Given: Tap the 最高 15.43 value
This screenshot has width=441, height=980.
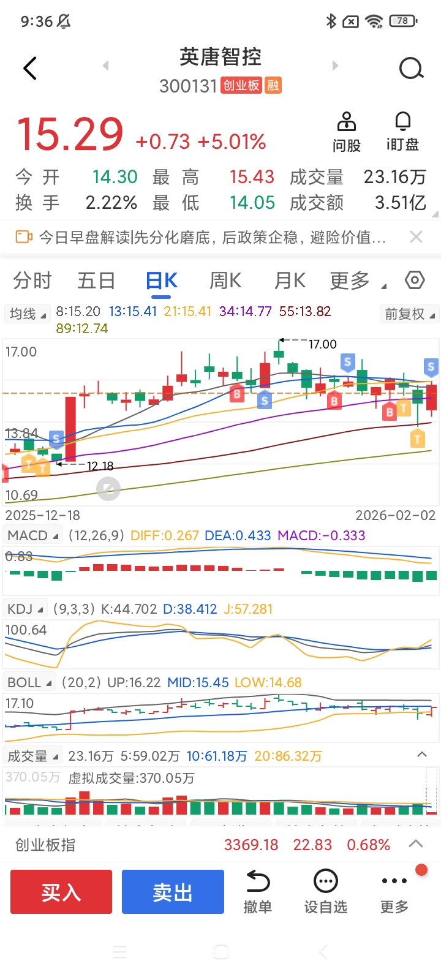Looking at the screenshot, I should point(252,177).
